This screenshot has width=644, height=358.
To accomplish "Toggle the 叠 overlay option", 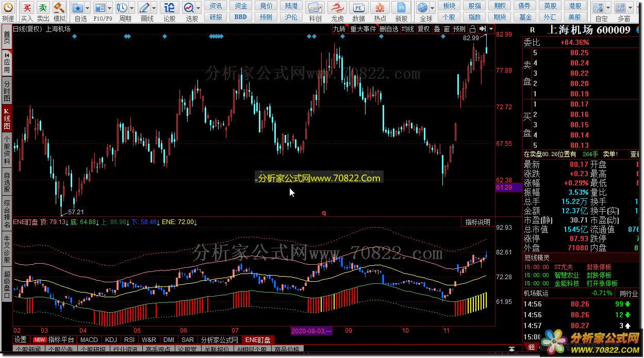I will tap(437, 29).
